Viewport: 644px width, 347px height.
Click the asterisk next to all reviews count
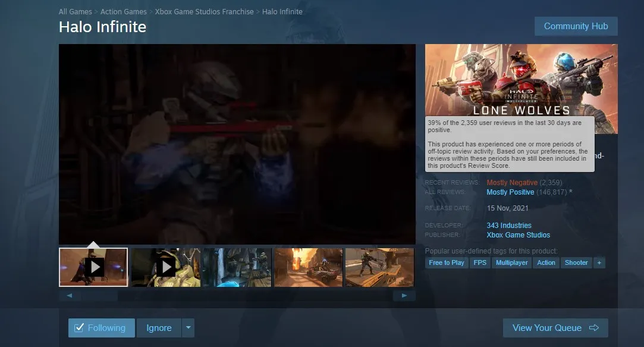(x=570, y=192)
